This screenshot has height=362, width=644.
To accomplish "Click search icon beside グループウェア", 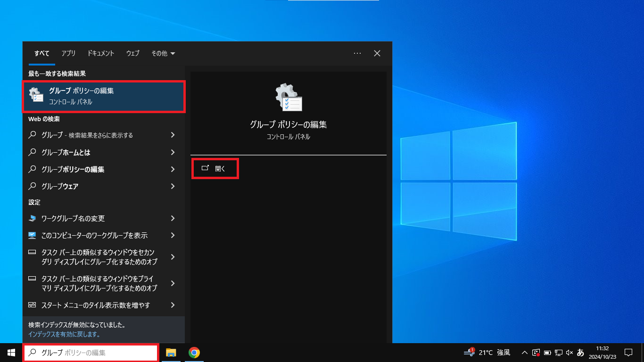I will 32,186.
